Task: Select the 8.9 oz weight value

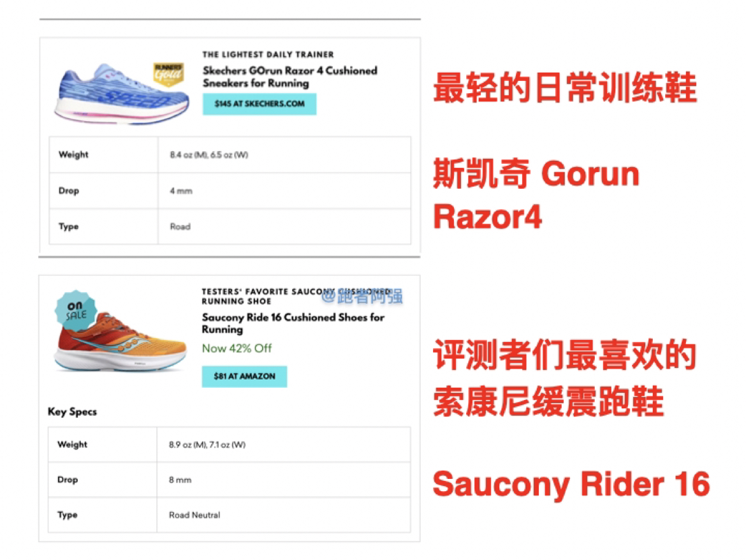Action: click(x=207, y=445)
